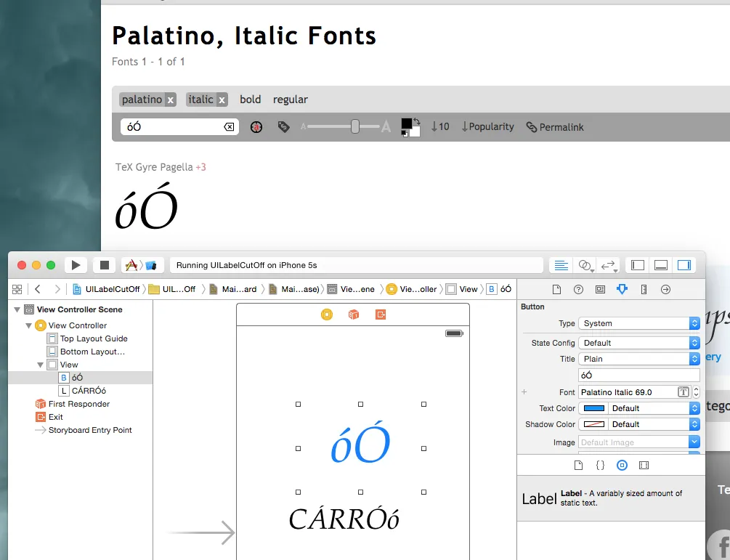730x560 pixels.
Task: Run the app with Xcode play button
Action: 76,265
